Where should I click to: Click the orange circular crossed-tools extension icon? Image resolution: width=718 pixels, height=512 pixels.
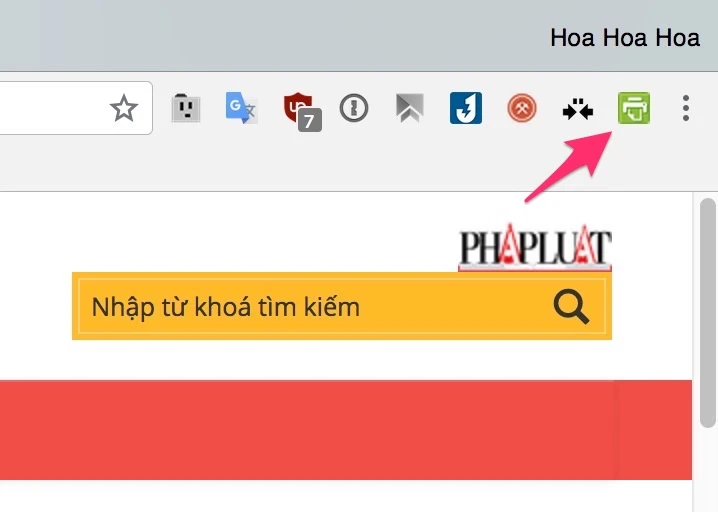522,108
